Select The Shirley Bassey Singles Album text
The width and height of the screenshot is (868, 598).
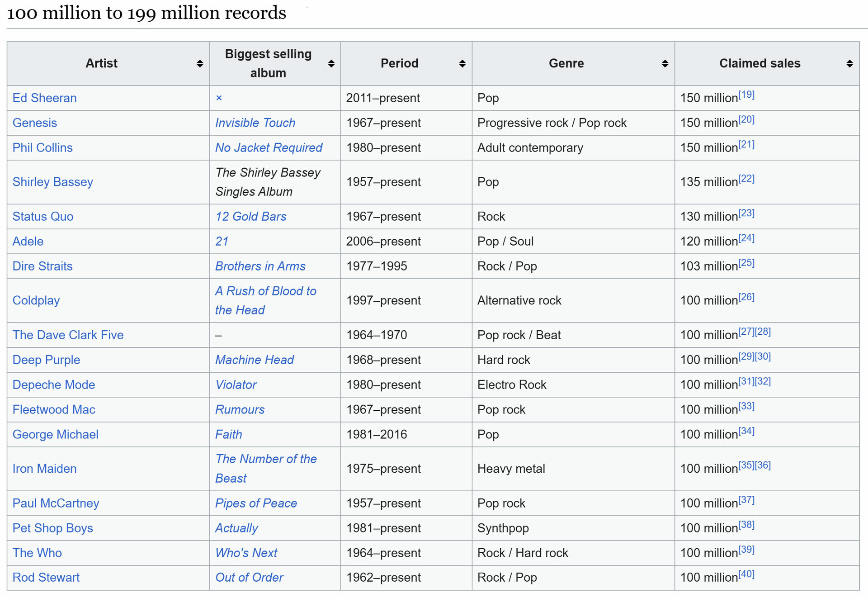268,182
